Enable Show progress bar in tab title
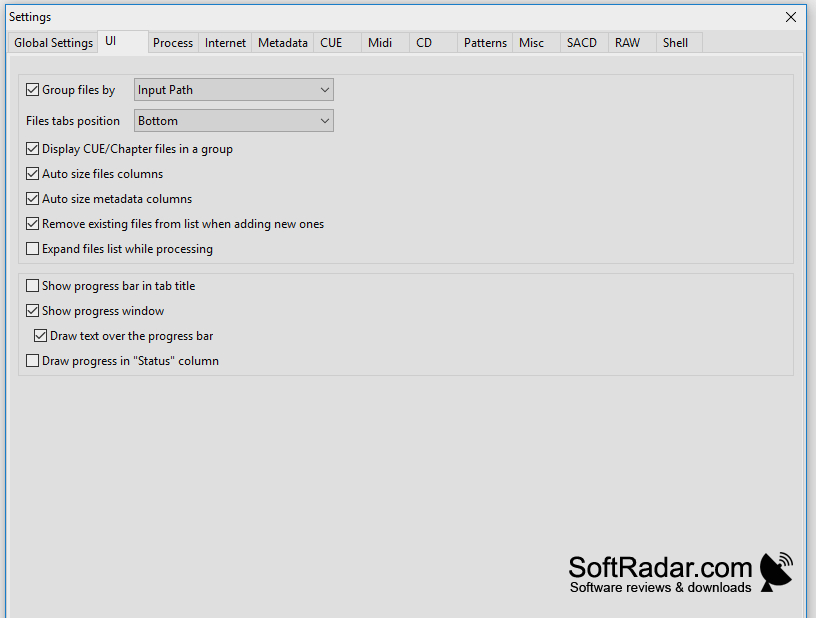Screen dimensions: 816x618 click(32, 286)
